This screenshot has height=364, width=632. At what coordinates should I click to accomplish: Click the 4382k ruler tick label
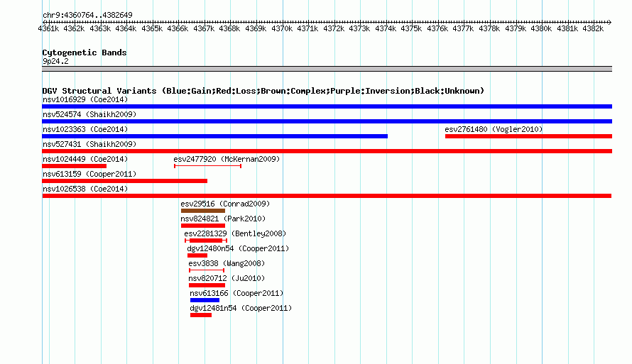click(x=593, y=28)
